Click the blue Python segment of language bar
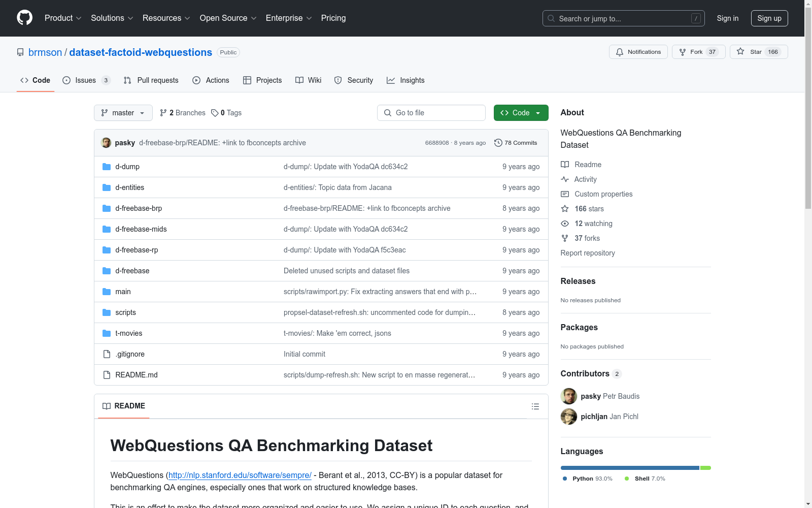Viewport: 812px width, 508px height. (630, 468)
